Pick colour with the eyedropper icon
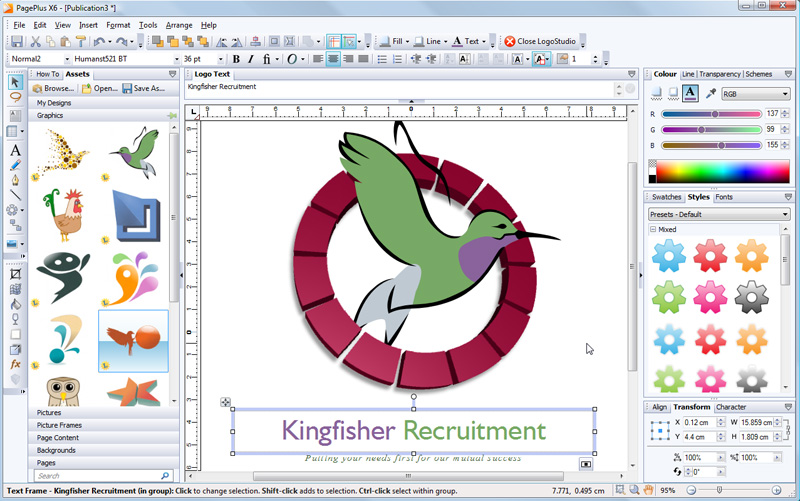Image resolution: width=800 pixels, height=501 pixels. [x=711, y=93]
